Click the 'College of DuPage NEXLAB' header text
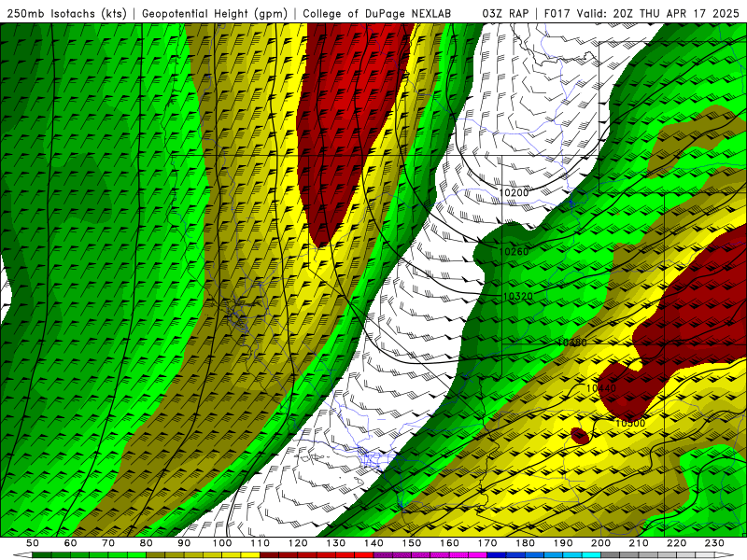The width and height of the screenshot is (747, 560). click(377, 13)
